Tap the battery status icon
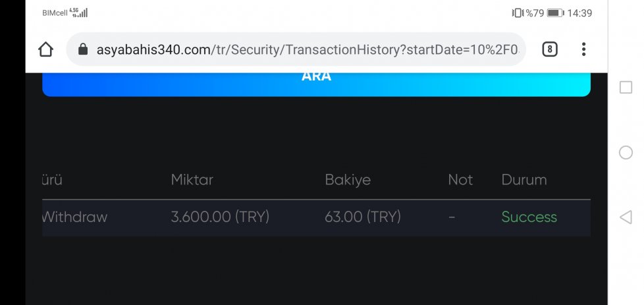This screenshot has height=305, width=644. 556,13
